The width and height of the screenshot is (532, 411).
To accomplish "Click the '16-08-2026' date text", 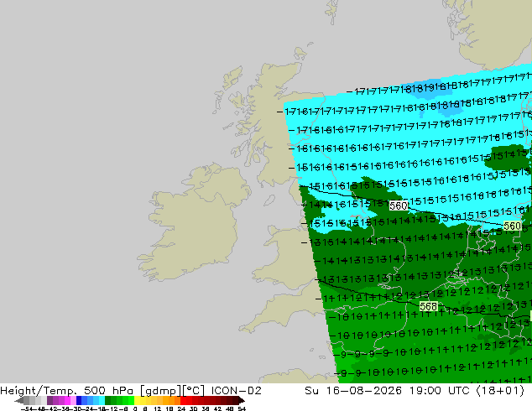I will coord(363,391).
